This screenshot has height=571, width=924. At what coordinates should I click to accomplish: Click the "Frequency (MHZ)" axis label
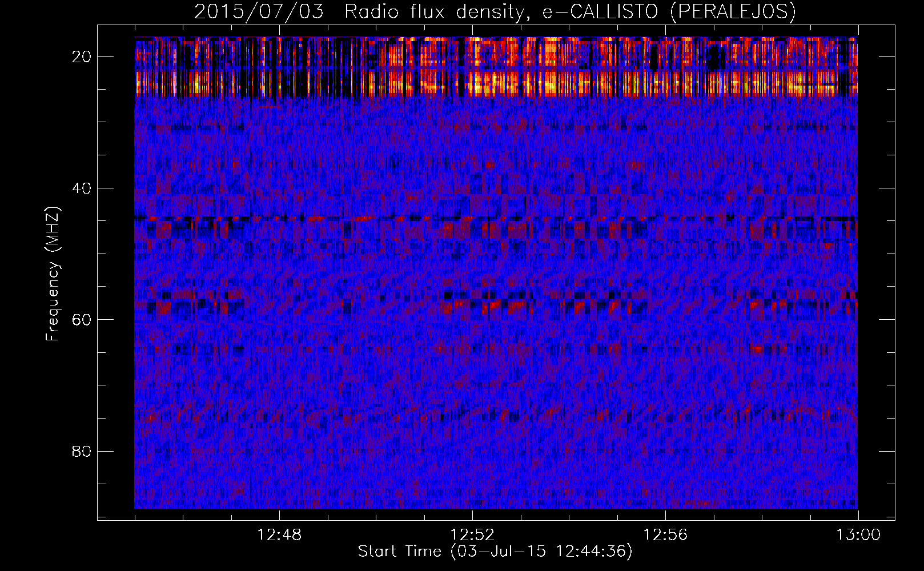point(52,274)
